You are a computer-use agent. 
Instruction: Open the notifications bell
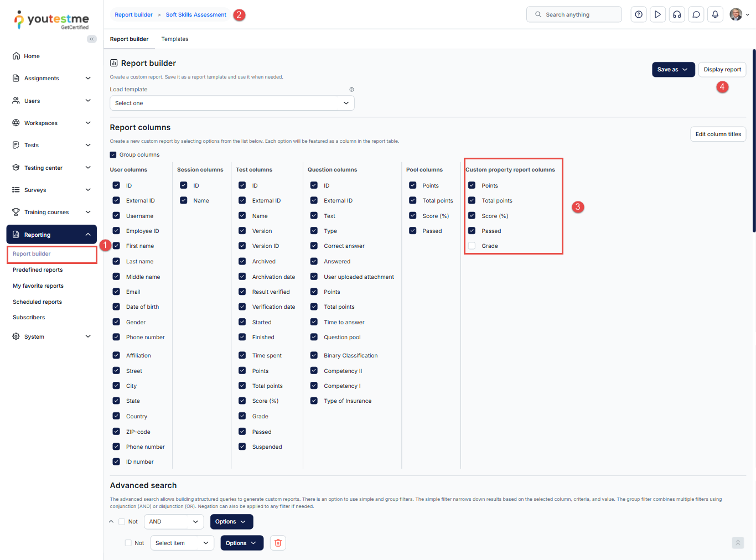pos(715,15)
